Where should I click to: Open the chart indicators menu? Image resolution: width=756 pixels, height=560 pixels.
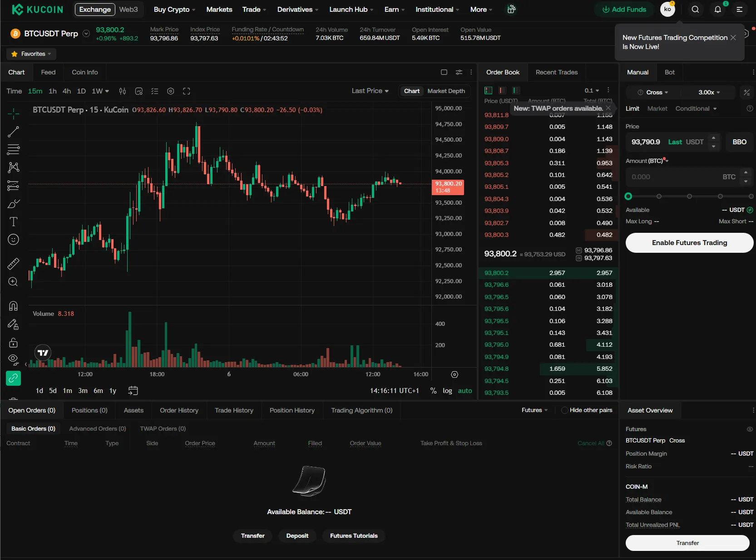[x=139, y=91]
